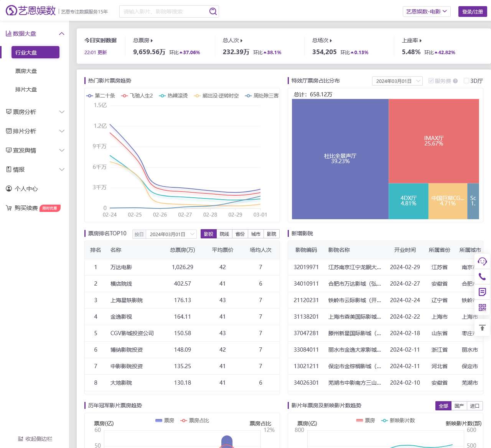
Task: Click the search magnifier icon
Action: [213, 12]
